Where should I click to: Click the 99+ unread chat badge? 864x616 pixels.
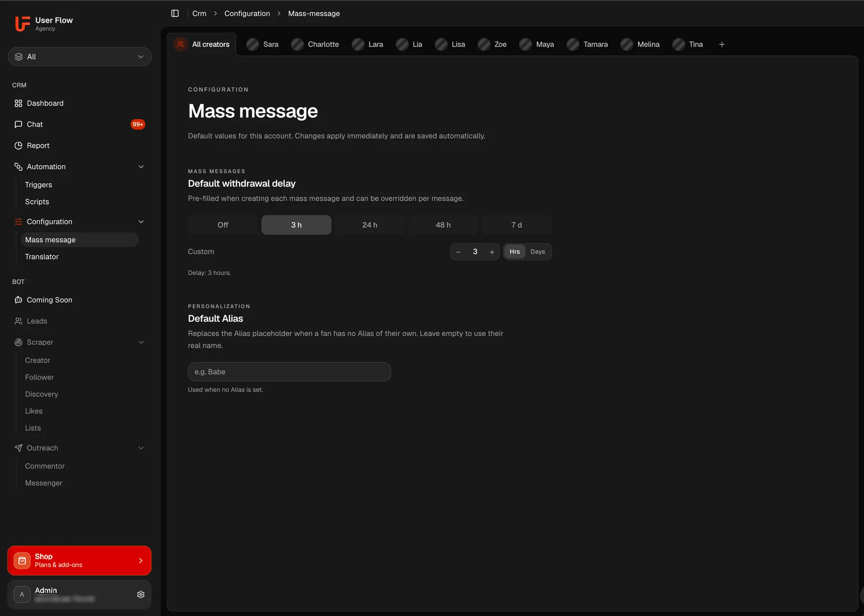(138, 124)
